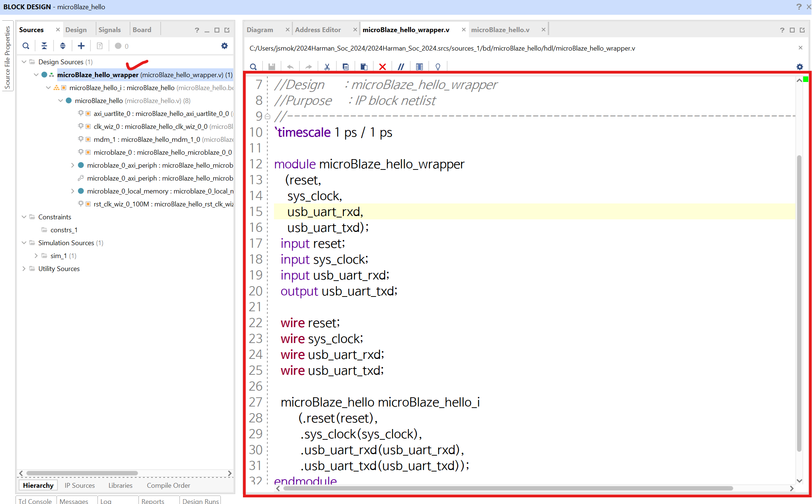Open Sources panel settings gear
Image resolution: width=812 pixels, height=504 pixels.
225,46
